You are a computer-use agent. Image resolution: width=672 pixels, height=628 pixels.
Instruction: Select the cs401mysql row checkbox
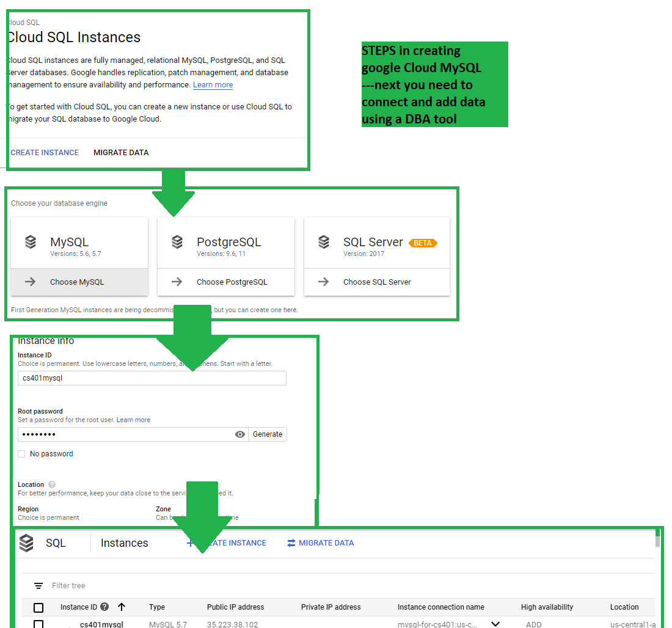(38, 624)
